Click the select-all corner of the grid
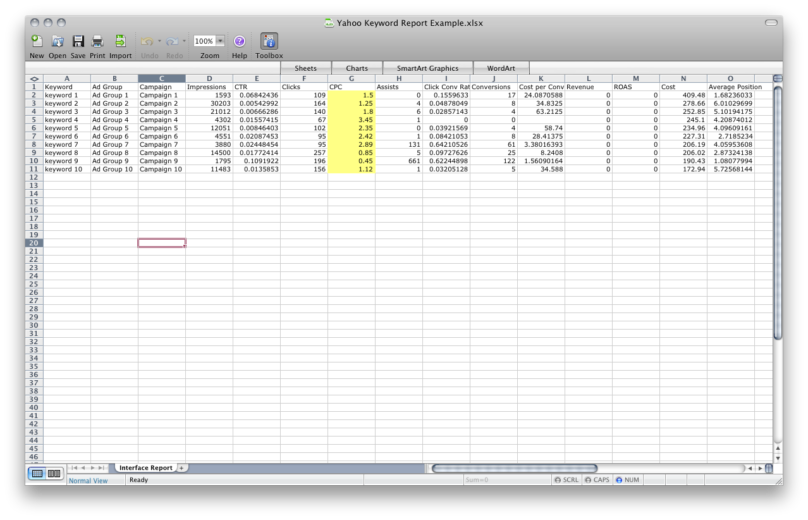808x520 pixels. 34,79
